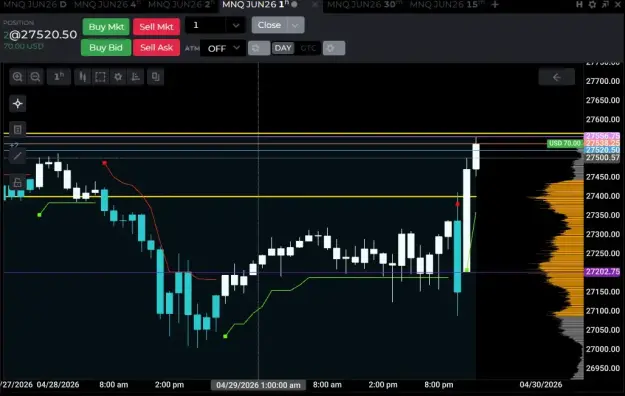Activate the dashed-rectangle selection tool
The width and height of the screenshot is (625, 396).
coord(100,77)
